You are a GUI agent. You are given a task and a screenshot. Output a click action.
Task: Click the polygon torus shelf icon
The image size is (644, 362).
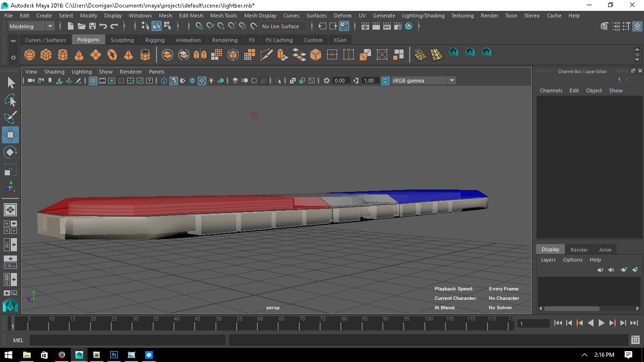pyautogui.click(x=112, y=55)
